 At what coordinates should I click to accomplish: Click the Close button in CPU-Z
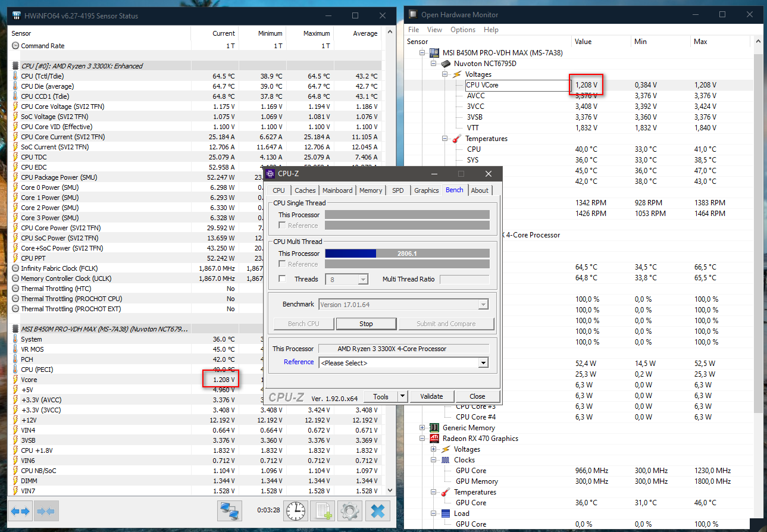pyautogui.click(x=477, y=396)
